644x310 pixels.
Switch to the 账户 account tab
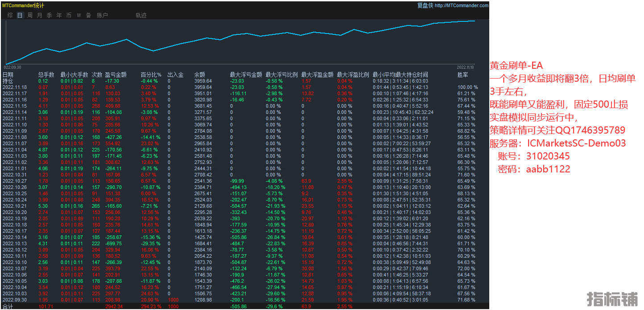coord(102,15)
